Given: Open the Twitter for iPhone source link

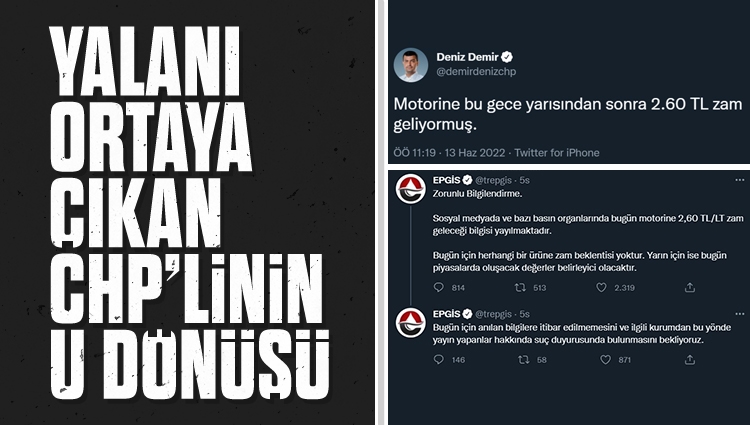Looking at the screenshot, I should (x=557, y=153).
